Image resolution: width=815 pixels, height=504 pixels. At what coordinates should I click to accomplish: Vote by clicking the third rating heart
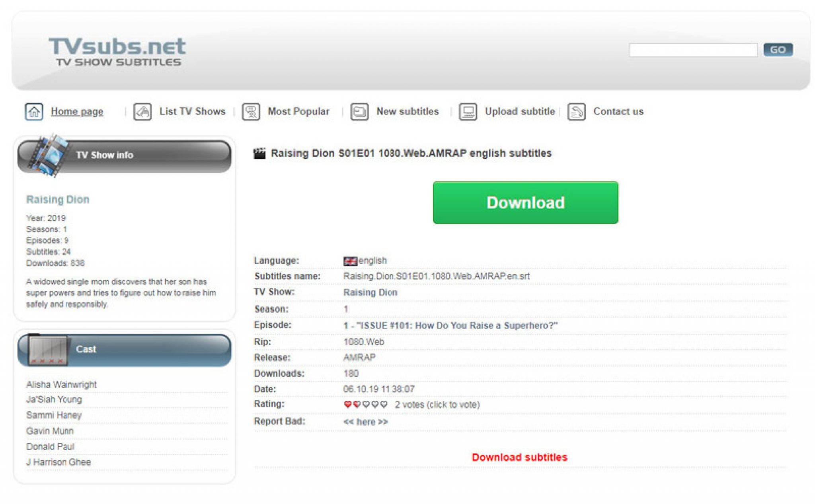365,404
